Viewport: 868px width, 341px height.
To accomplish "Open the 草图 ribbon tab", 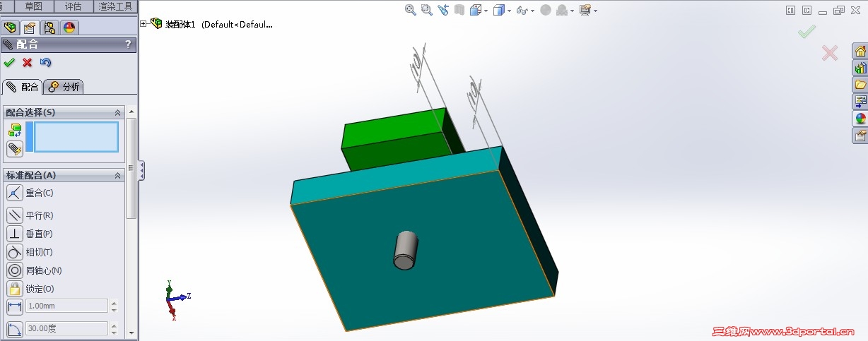I will click(x=34, y=6).
